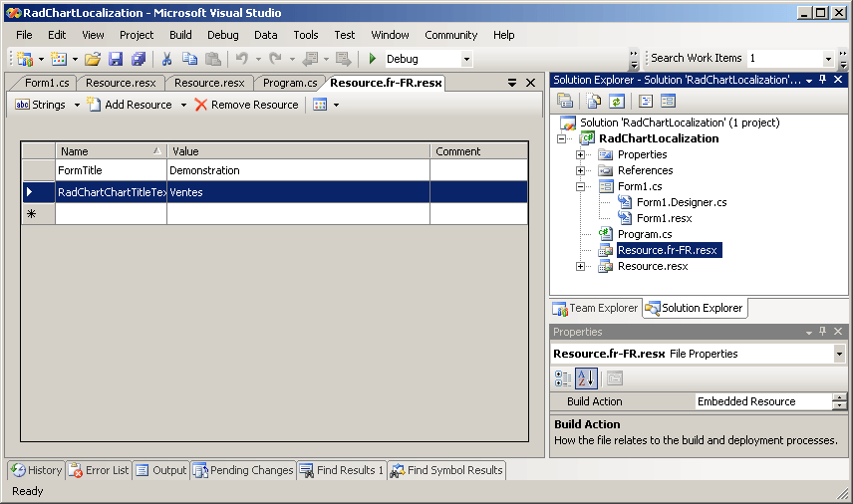Click the resource view mode grid icon
The height and width of the screenshot is (504, 853).
(x=320, y=105)
